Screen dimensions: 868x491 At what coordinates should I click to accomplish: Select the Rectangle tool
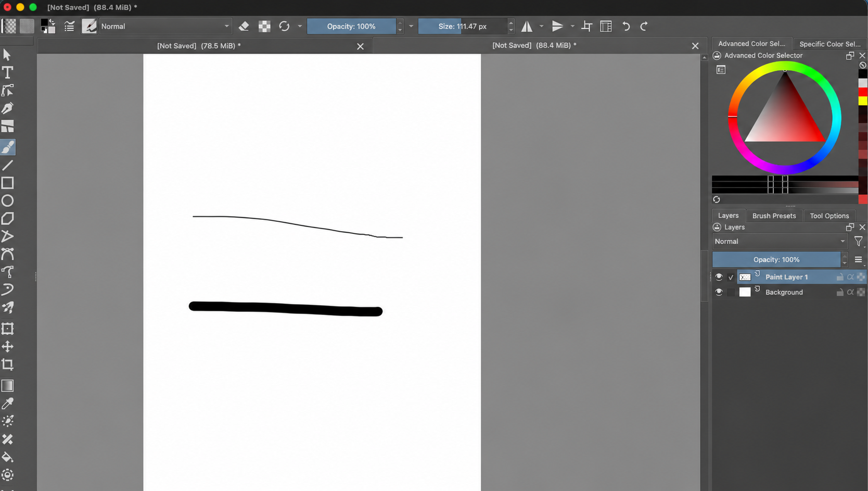click(8, 183)
